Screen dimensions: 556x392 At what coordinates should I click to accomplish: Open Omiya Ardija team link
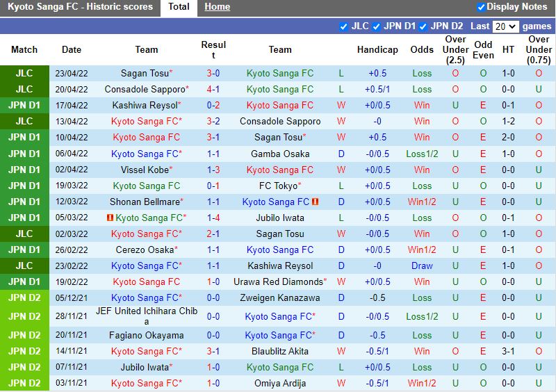coord(280,383)
